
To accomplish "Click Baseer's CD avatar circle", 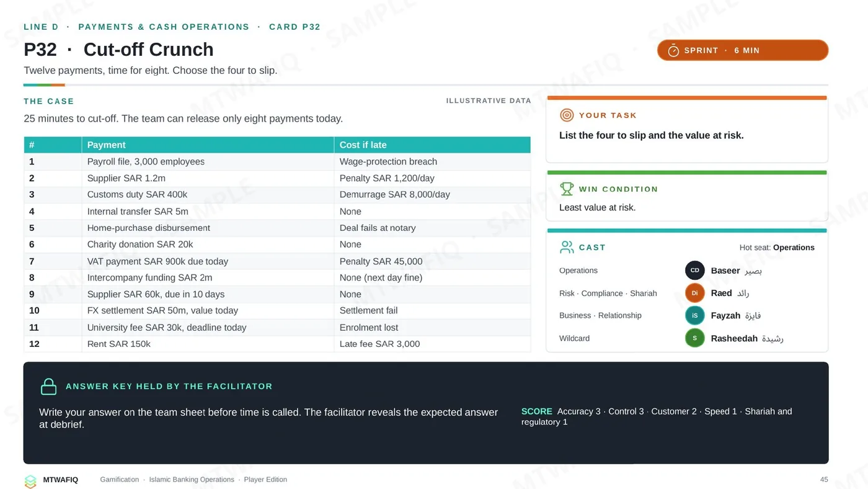I will 695,271.
